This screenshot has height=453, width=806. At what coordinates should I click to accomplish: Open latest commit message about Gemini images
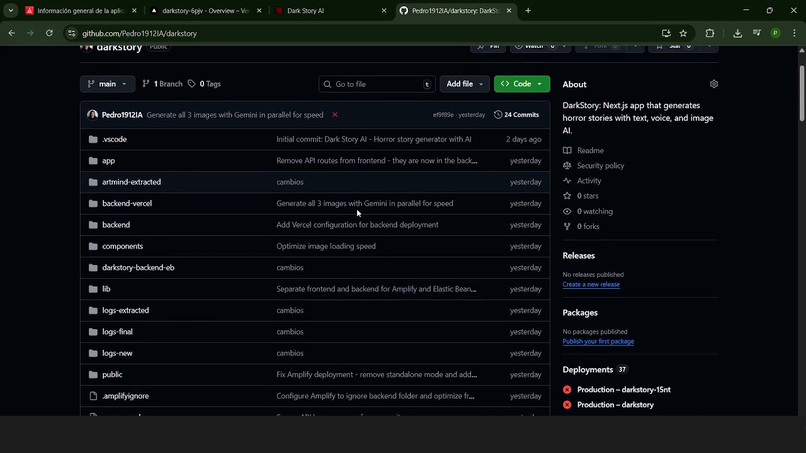pos(235,115)
